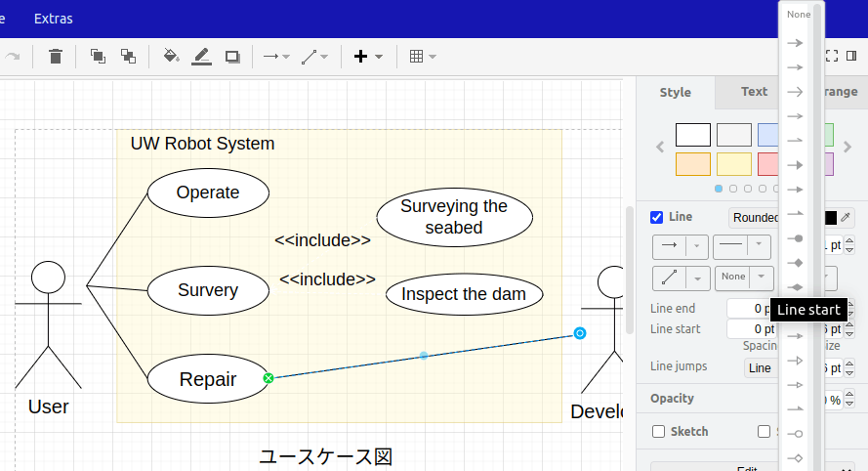Adjust the line width pt stepper
868x471 pixels.
[849, 245]
